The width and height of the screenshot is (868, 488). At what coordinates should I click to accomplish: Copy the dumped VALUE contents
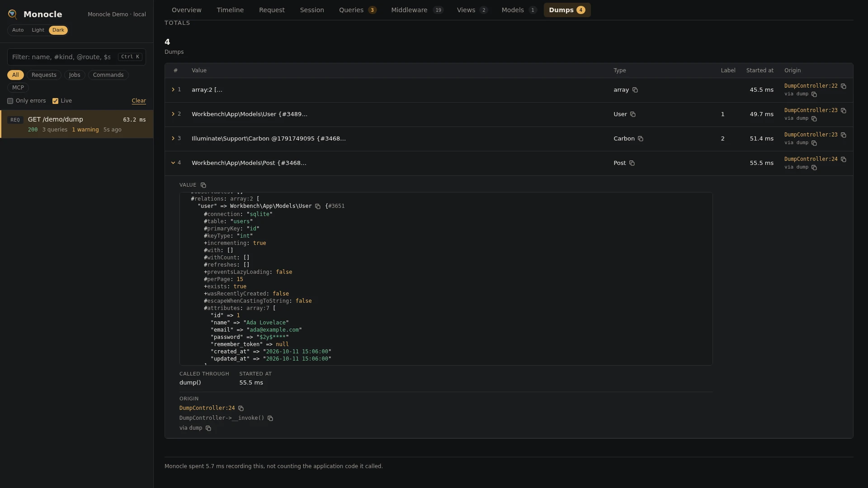[203, 185]
